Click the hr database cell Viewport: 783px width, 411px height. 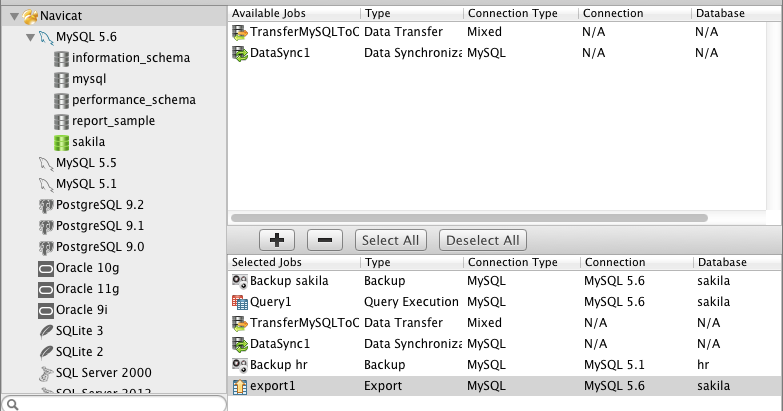[x=703, y=365]
